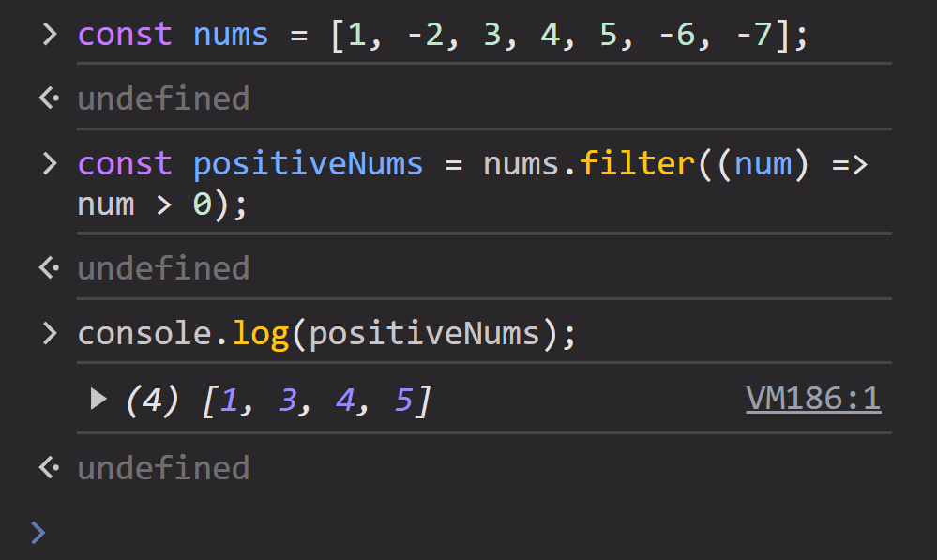This screenshot has height=560, width=937.
Task: Click the 'console.log(positiveNums);' command line
Action: (326, 334)
